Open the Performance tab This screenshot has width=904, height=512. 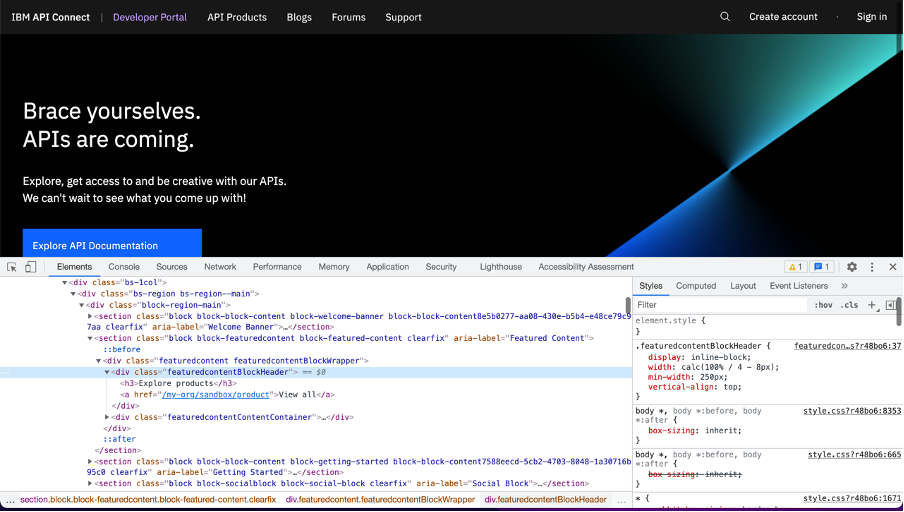coord(277,267)
